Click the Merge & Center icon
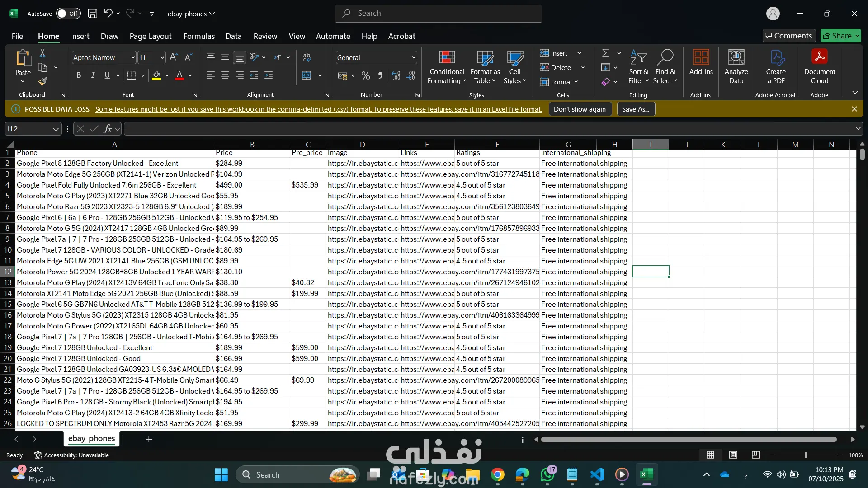Image resolution: width=868 pixels, height=488 pixels. coord(307,75)
